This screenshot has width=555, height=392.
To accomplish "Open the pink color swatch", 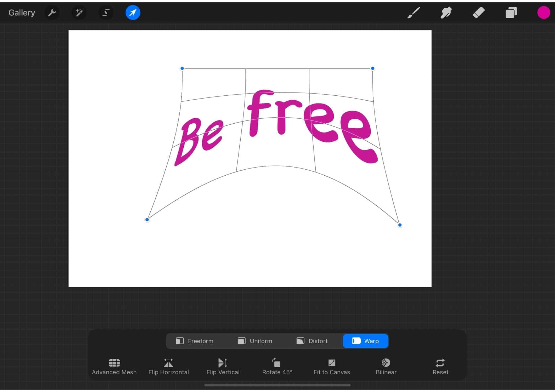I will tap(543, 12).
